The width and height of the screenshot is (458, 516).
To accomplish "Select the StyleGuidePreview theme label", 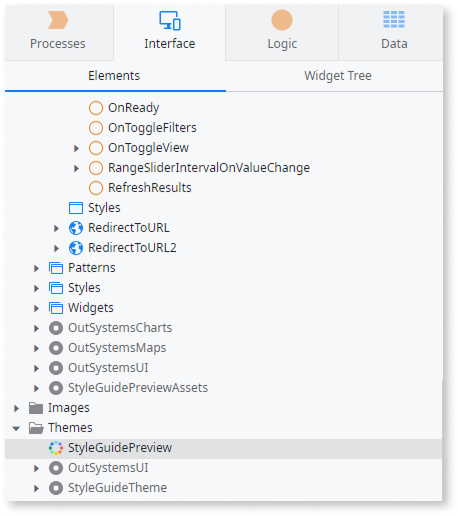I will click(120, 448).
